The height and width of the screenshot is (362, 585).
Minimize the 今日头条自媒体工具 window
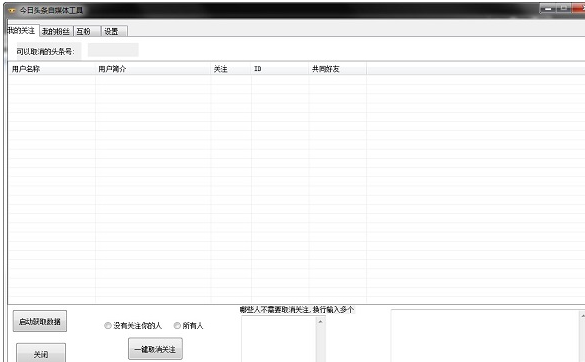[x=548, y=9]
